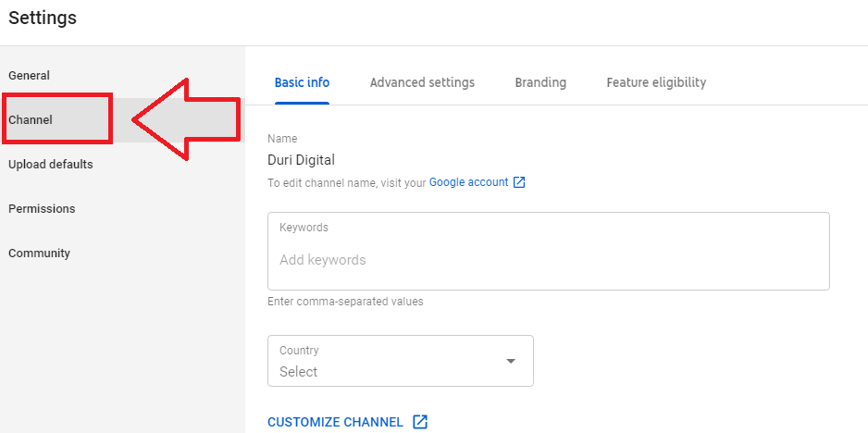Open the General settings section
Viewport: 868px width, 433px height.
click(29, 75)
